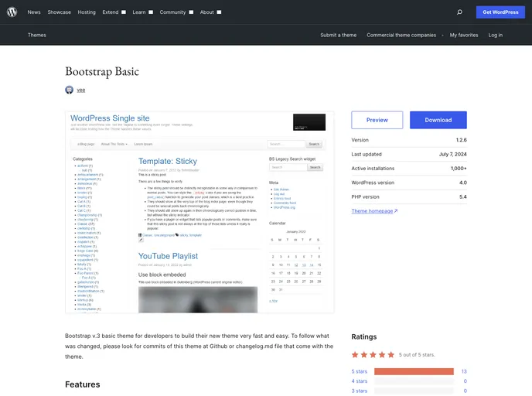Image resolution: width=532 pixels, height=396 pixels.
Task: Open the Hosting menu item
Action: (87, 12)
